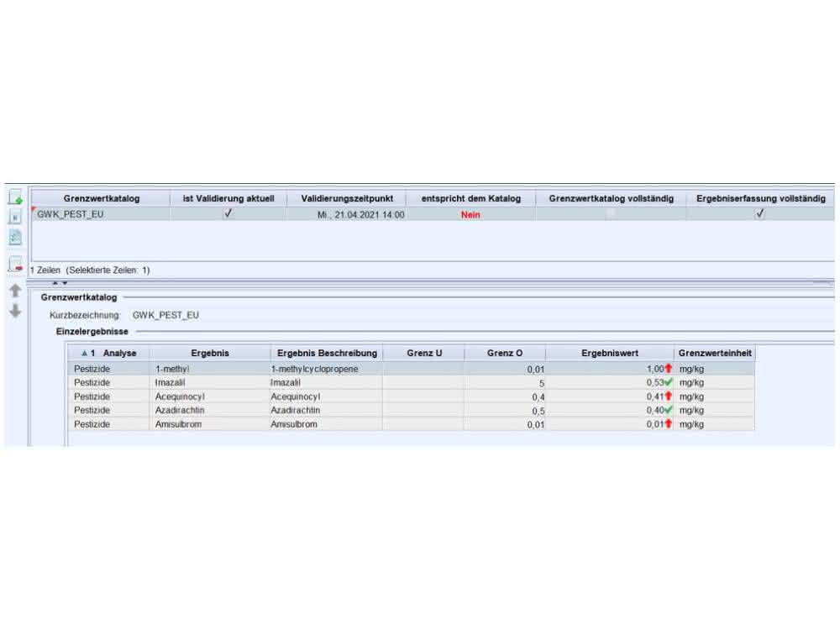Screen dimensions: 840x630
Task: Click Grenz O value 0,5 for Azadirachtin
Action: (505, 411)
